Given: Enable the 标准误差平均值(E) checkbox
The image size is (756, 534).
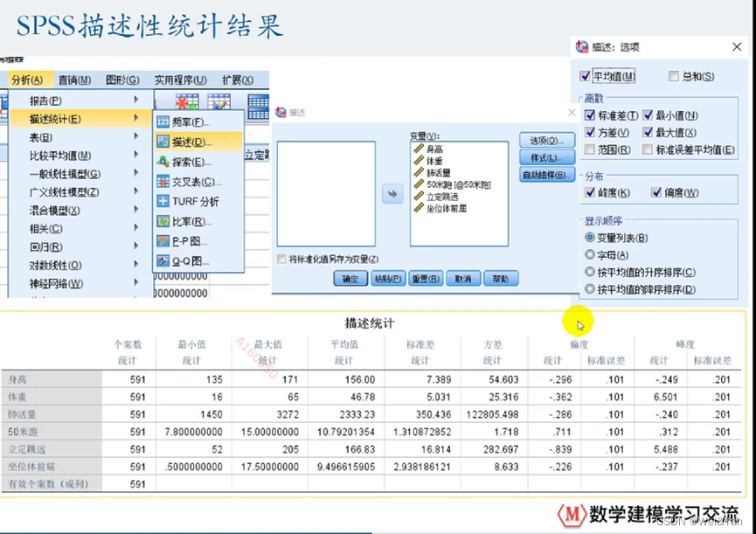Looking at the screenshot, I should 648,149.
